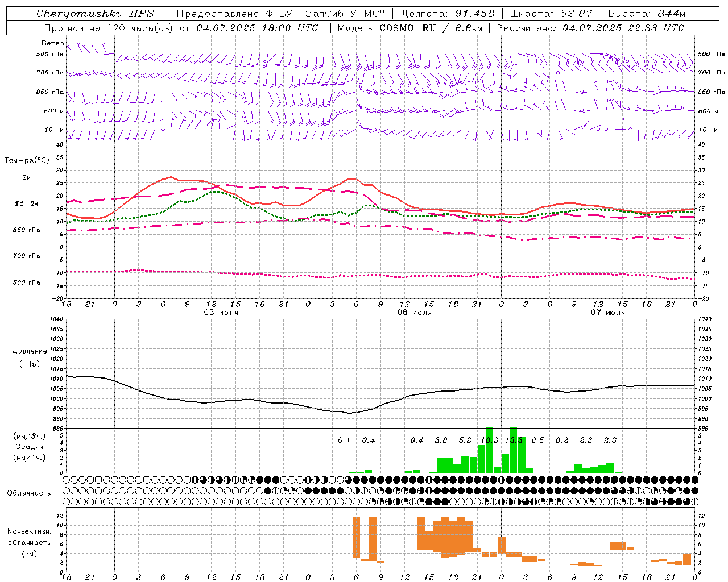Screen dimensions: 728x582
Task: Select the forecast start time 04.07.2025 18:00 UTC
Action: click(x=257, y=28)
